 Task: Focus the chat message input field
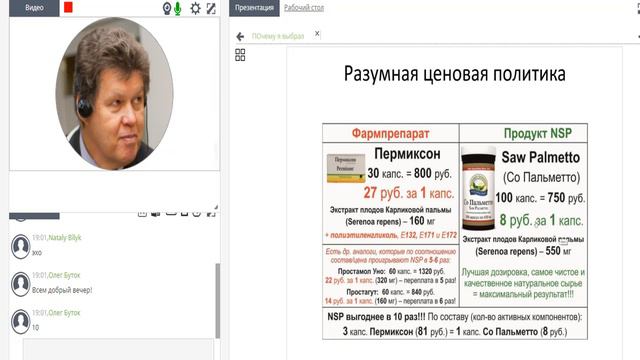point(118,349)
